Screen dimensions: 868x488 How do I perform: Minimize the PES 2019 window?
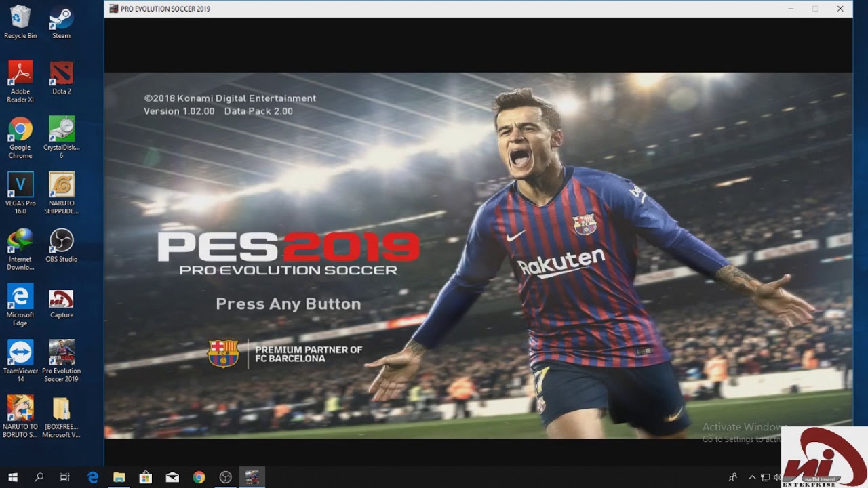click(791, 9)
